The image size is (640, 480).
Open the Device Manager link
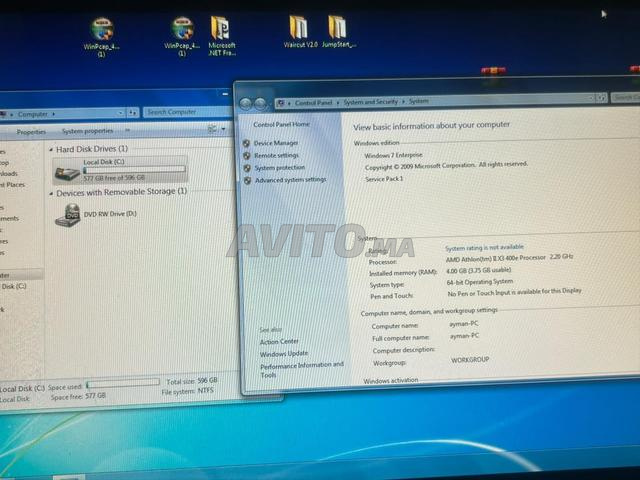click(x=276, y=143)
